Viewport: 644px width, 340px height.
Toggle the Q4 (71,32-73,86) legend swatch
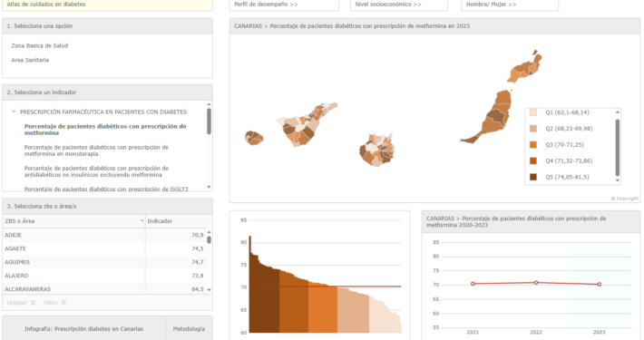(x=533, y=160)
